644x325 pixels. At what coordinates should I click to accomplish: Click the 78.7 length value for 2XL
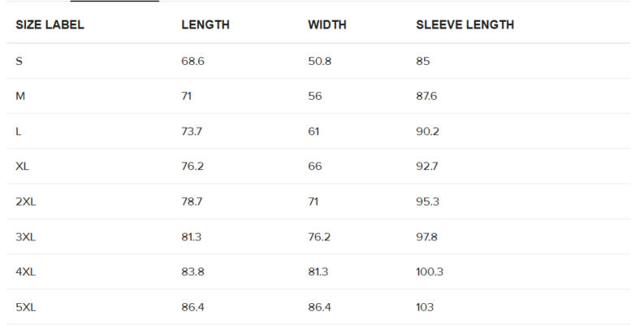(192, 201)
